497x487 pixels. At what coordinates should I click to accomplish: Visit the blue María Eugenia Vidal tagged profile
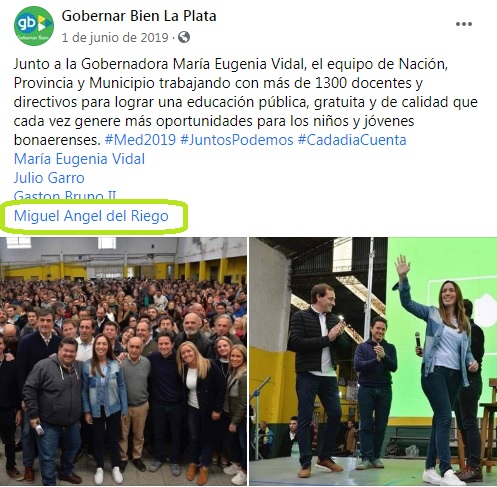(x=79, y=159)
